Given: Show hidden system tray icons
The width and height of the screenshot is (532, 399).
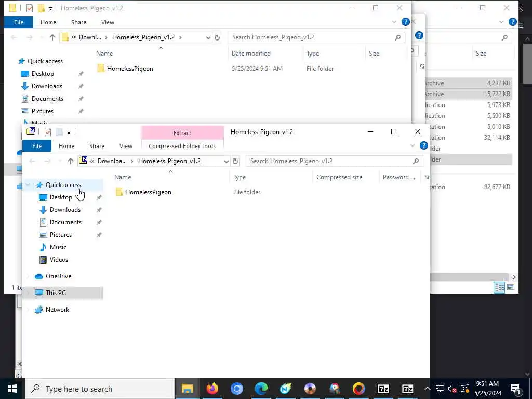Looking at the screenshot, I should (x=428, y=389).
